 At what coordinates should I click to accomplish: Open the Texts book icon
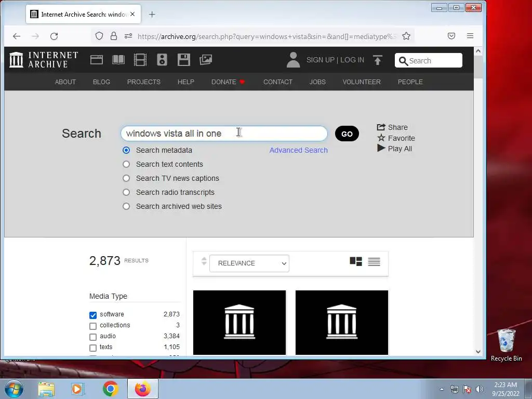click(118, 60)
